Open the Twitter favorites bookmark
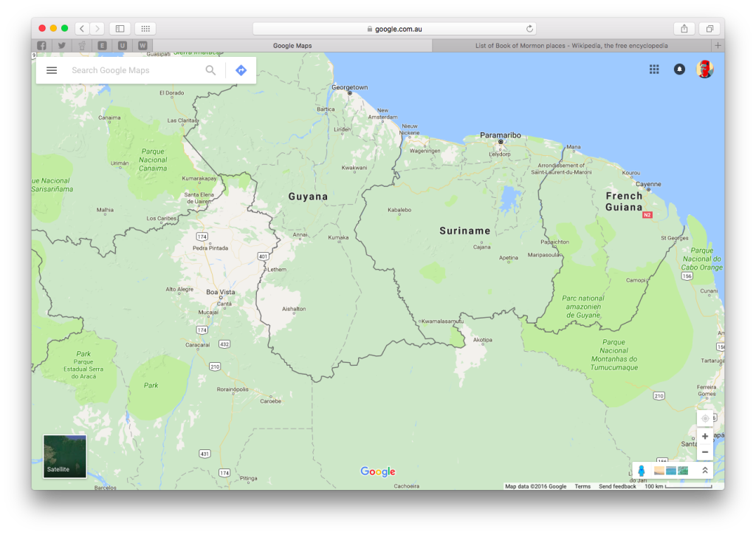The width and height of the screenshot is (756, 535). point(62,46)
